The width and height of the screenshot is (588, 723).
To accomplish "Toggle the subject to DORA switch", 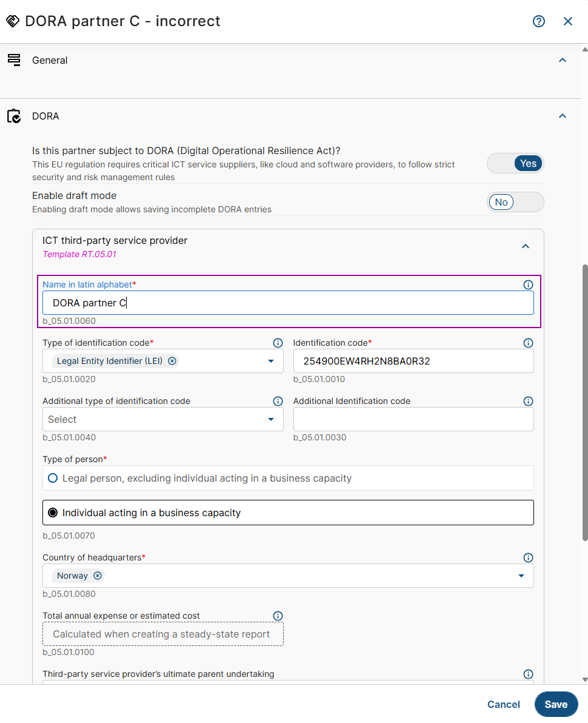I will pos(515,163).
